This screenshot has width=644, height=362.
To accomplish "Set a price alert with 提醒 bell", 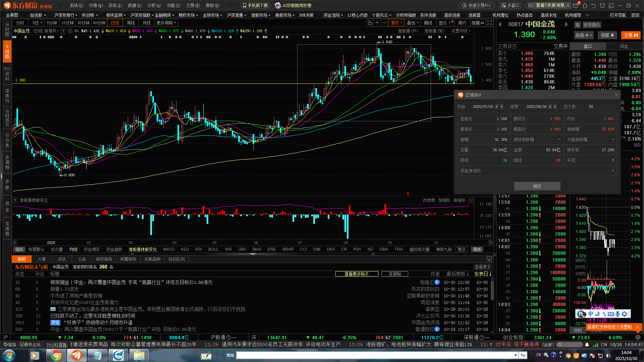I will pyautogui.click(x=607, y=35).
